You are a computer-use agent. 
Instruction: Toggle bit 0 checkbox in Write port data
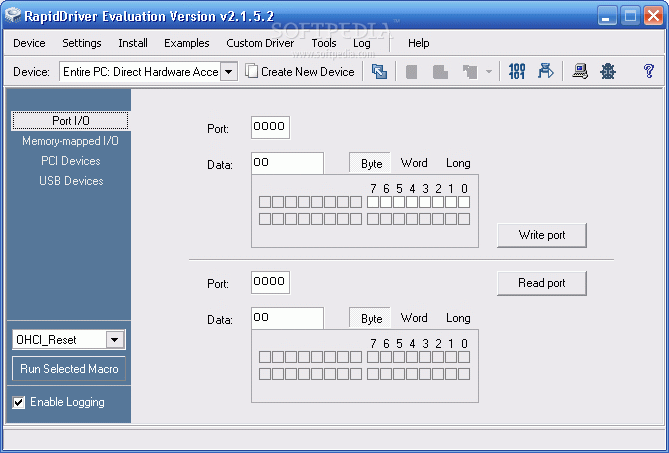pos(464,202)
